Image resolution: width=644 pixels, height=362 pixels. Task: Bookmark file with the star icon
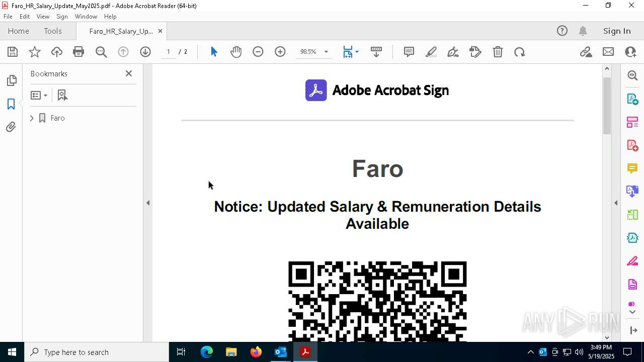35,52
